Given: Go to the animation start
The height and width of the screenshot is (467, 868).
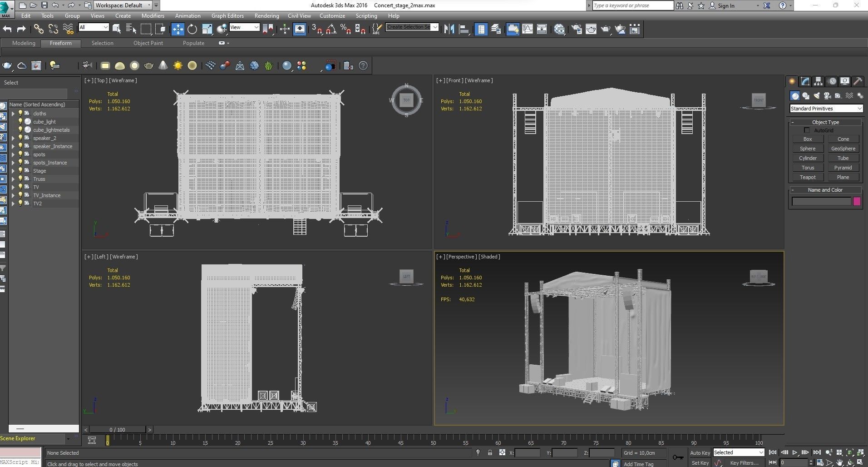Looking at the screenshot, I should [x=773, y=452].
